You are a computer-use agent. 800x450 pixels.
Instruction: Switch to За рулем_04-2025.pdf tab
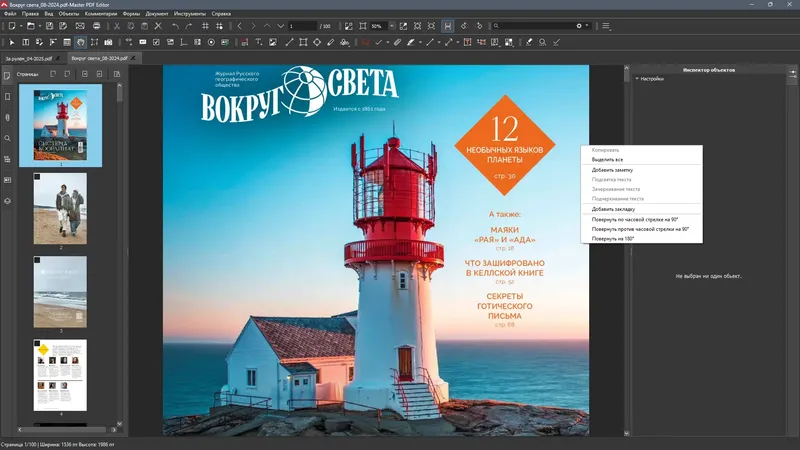[x=30, y=59]
